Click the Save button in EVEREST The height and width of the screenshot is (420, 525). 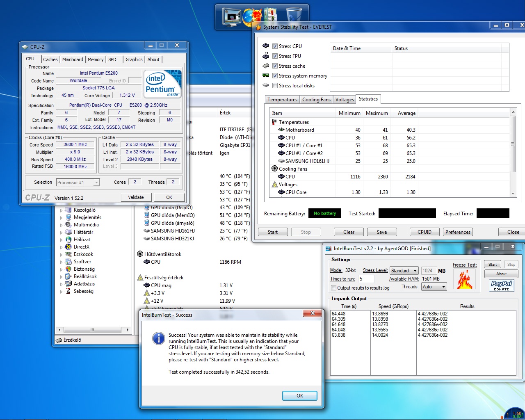click(382, 232)
